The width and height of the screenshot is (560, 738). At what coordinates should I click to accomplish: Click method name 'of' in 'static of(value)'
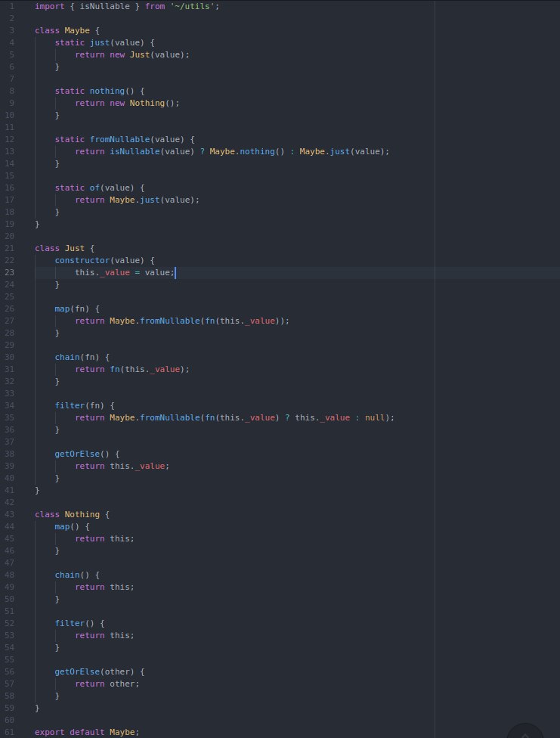94,188
